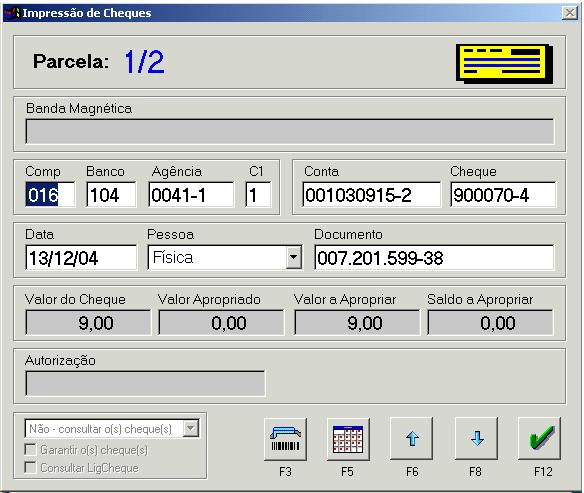This screenshot has height=493, width=584.
Task: Click the Comp field containing 016
Action: point(50,194)
